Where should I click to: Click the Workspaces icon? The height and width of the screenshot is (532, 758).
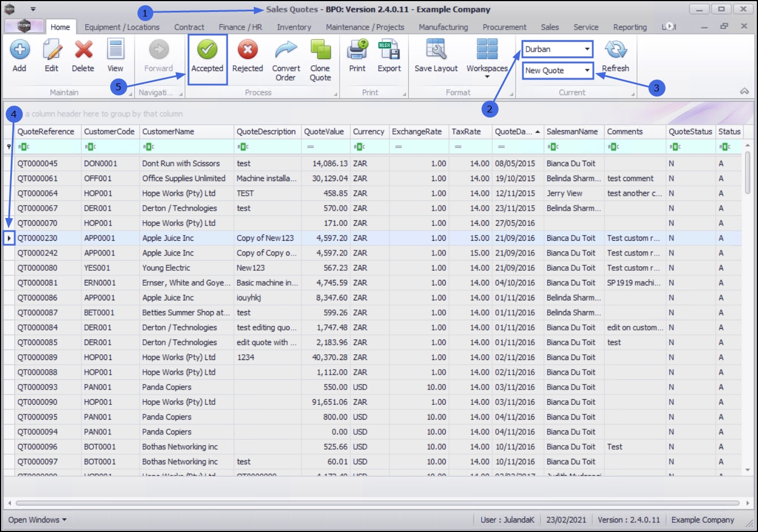click(x=487, y=50)
